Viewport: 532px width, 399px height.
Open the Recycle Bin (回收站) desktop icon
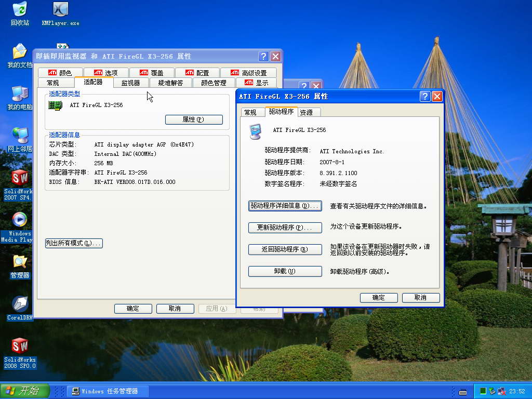tap(20, 14)
